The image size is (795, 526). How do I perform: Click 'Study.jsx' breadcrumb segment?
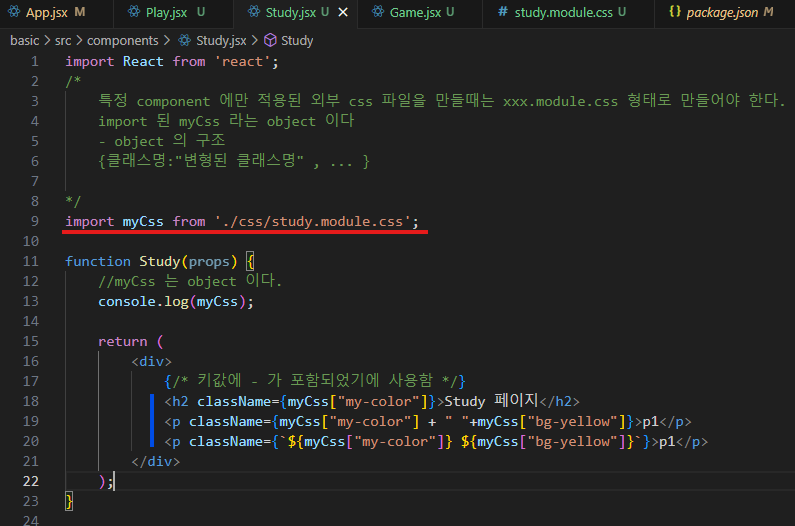[x=221, y=41]
